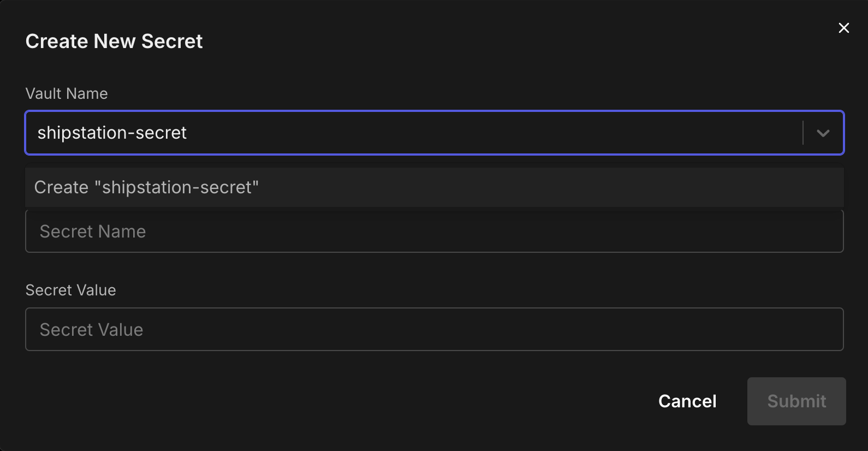
Task: Select the shipstation-secret text in the vault field
Action: (x=112, y=133)
